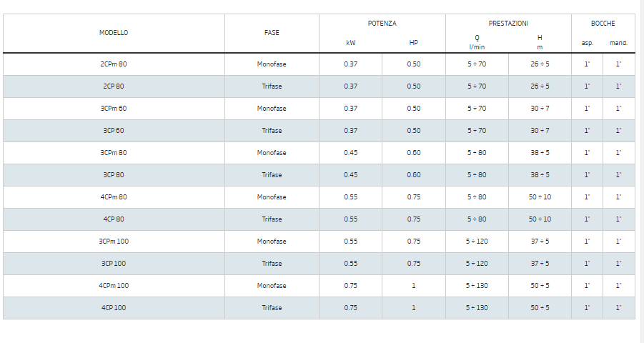Click the mand. sub-header
The height and width of the screenshot is (343, 644).
pyautogui.click(x=618, y=43)
